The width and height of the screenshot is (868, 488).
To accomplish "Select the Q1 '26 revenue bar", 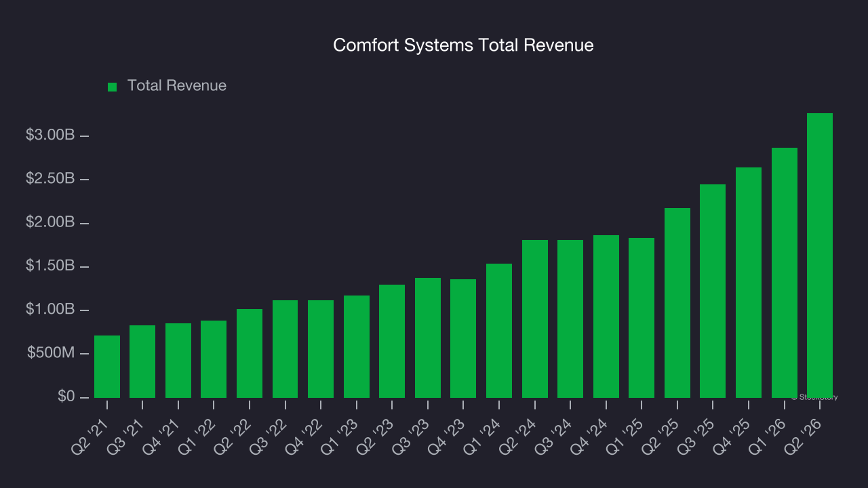I will coord(785,273).
